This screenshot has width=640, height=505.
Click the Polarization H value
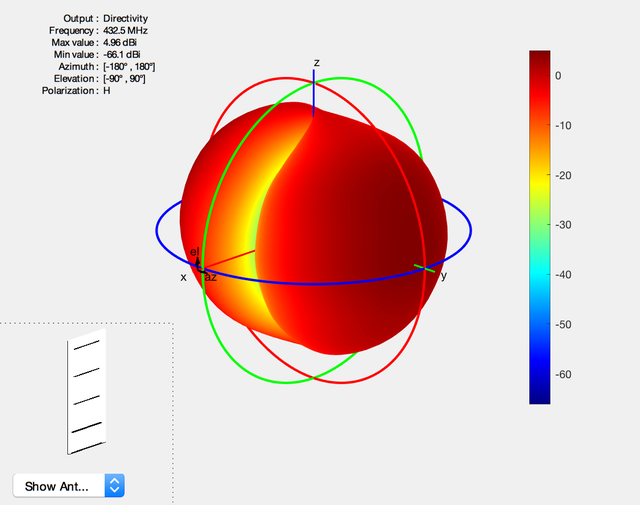107,91
